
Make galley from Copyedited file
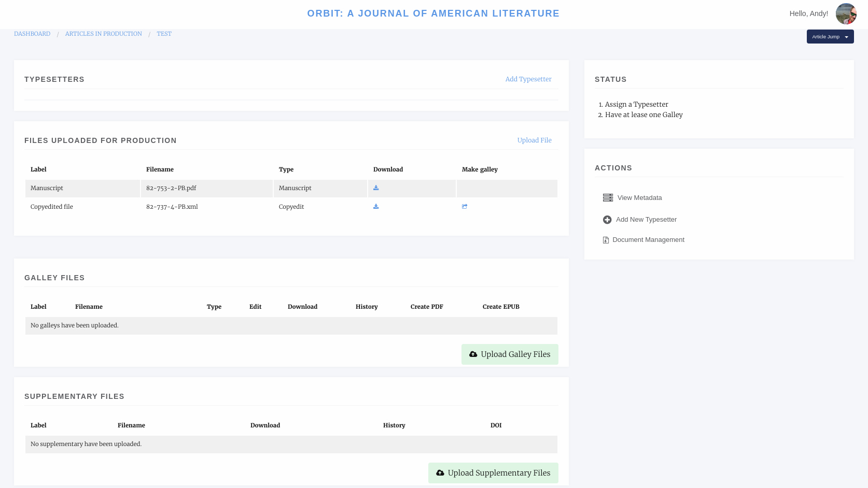click(x=465, y=207)
